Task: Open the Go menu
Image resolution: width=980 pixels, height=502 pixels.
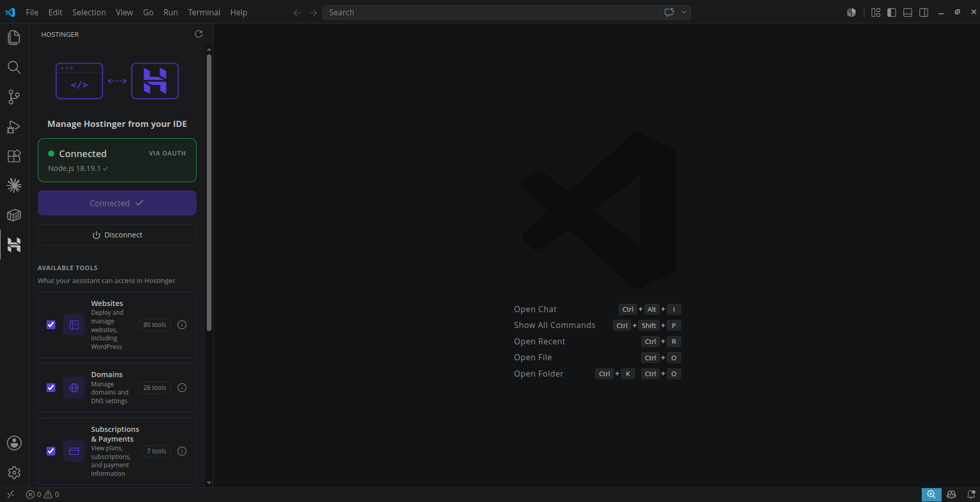Action: (148, 12)
